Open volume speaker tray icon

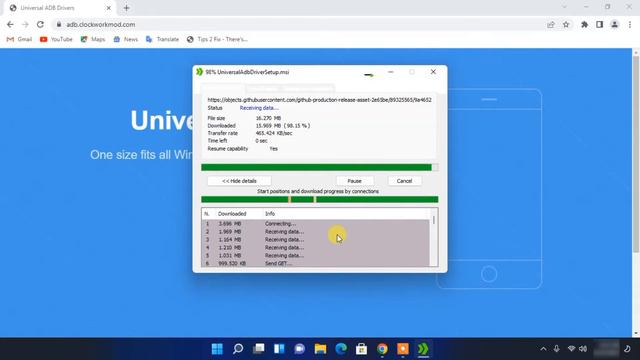coord(583,349)
